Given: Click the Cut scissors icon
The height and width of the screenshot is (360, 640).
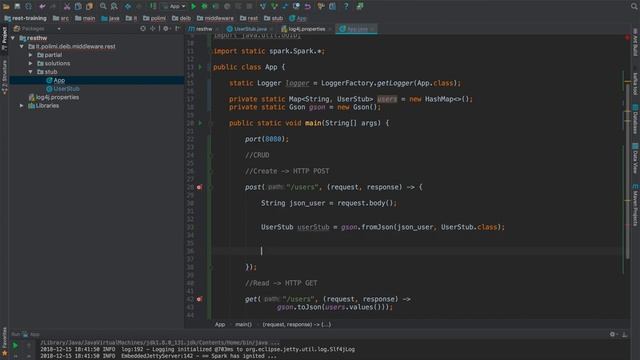Looking at the screenshot, I should (67, 6).
